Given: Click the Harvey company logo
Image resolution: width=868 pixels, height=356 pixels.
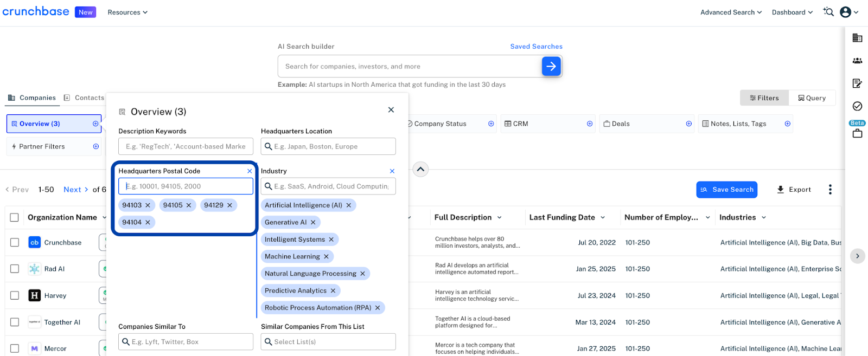Looking at the screenshot, I should pyautogui.click(x=34, y=295).
